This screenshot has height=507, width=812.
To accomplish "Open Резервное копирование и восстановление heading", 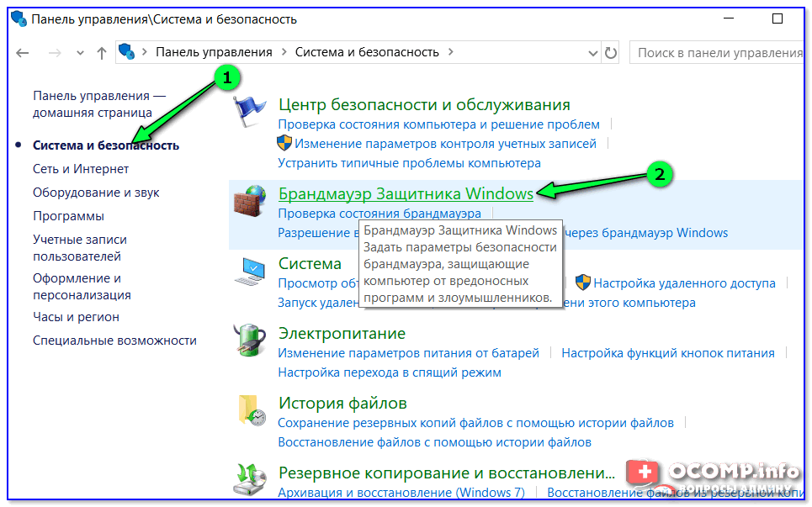I will coord(447,473).
